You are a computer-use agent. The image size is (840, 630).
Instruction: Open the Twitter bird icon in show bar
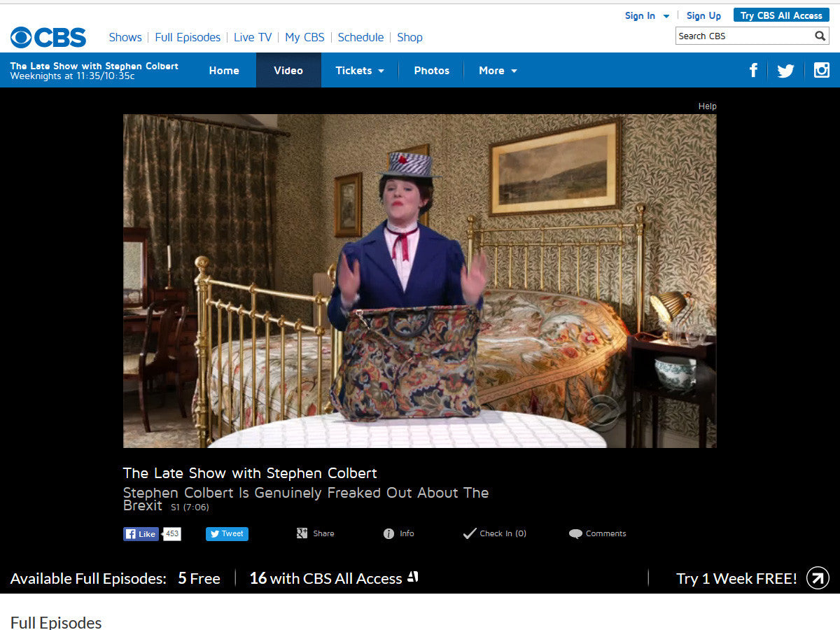pos(785,70)
